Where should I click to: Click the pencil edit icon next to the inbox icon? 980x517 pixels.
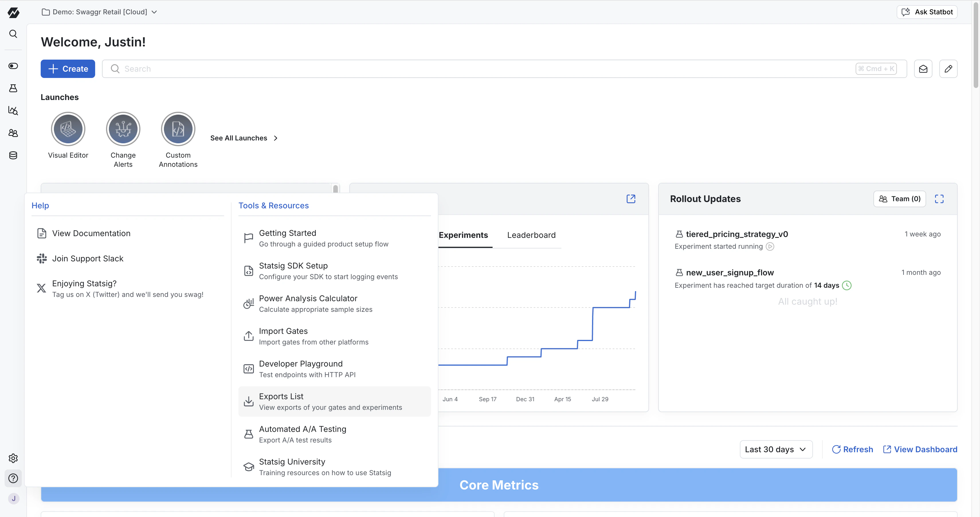coord(948,68)
